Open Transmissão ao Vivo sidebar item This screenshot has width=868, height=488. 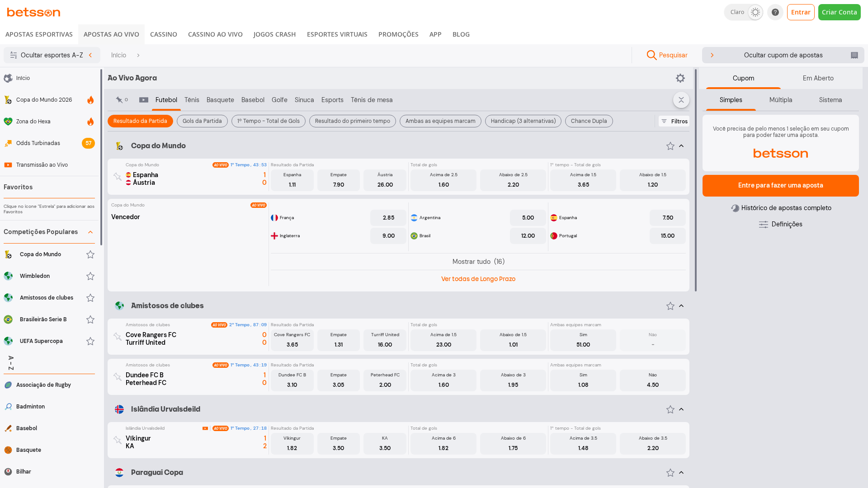49,165
